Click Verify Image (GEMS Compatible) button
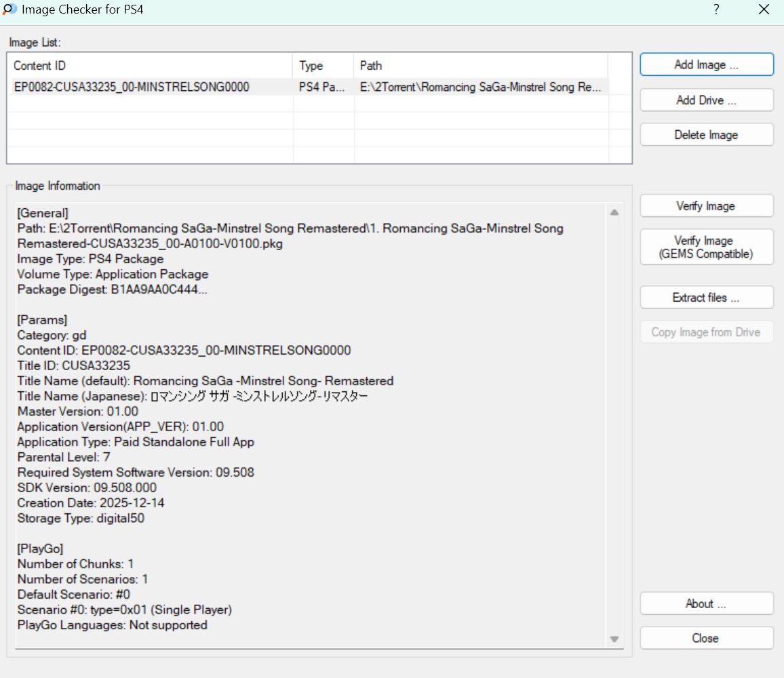Screen dimensions: 784x678 tap(706, 247)
